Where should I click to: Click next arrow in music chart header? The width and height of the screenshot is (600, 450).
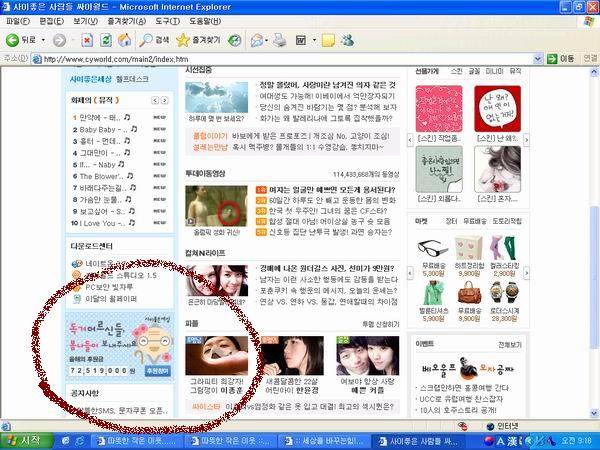[x=165, y=100]
